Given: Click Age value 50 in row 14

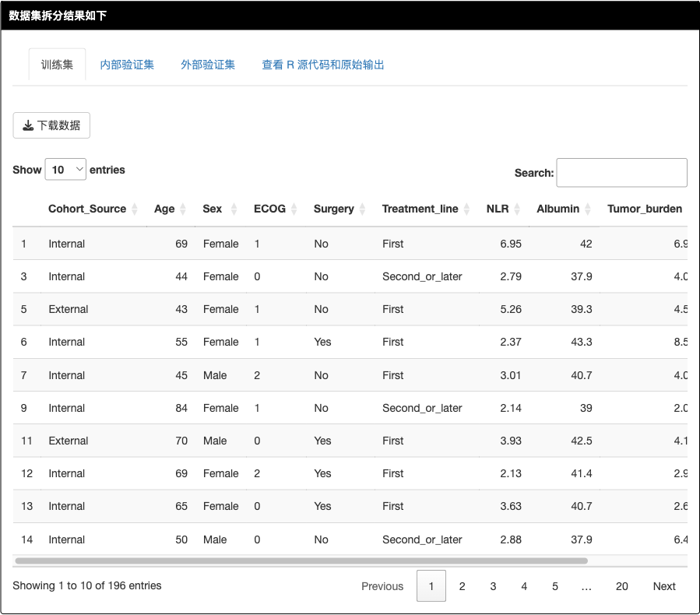Looking at the screenshot, I should click(x=181, y=539).
